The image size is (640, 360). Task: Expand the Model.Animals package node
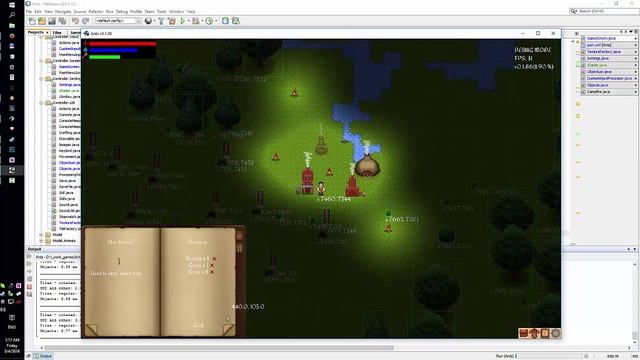pos(41,241)
